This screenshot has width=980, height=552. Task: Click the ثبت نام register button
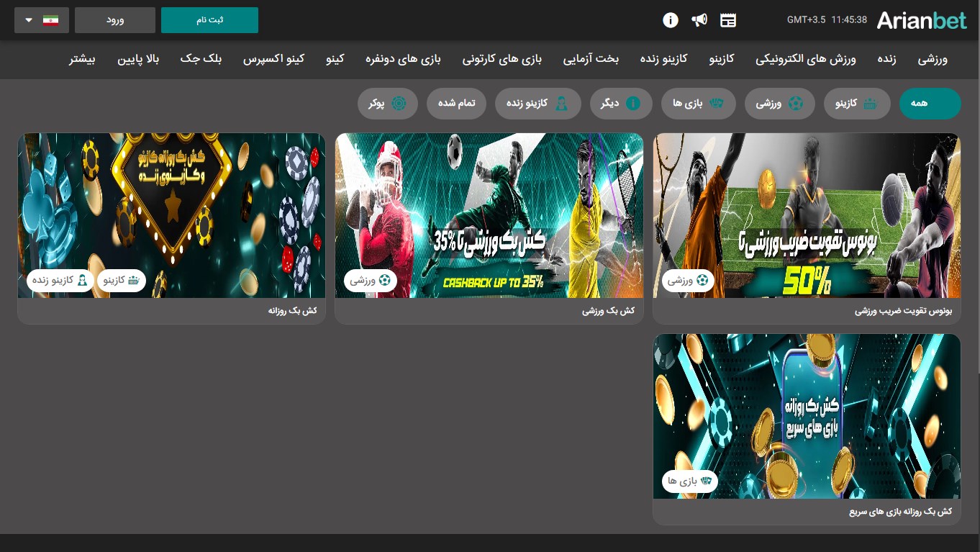coord(209,20)
